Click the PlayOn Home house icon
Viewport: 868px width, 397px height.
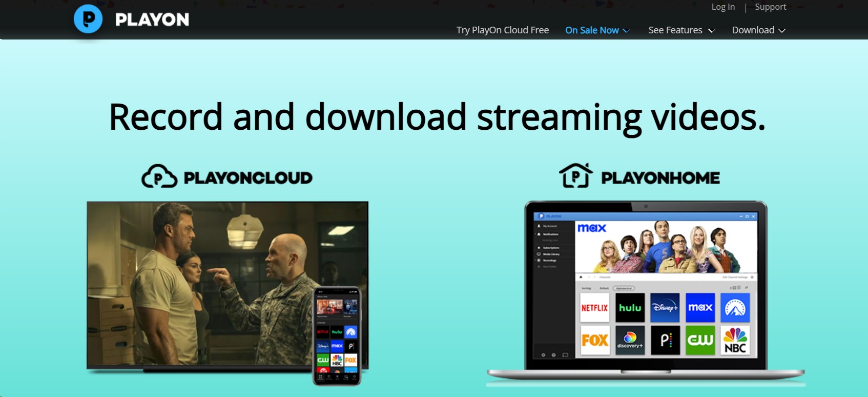576,175
